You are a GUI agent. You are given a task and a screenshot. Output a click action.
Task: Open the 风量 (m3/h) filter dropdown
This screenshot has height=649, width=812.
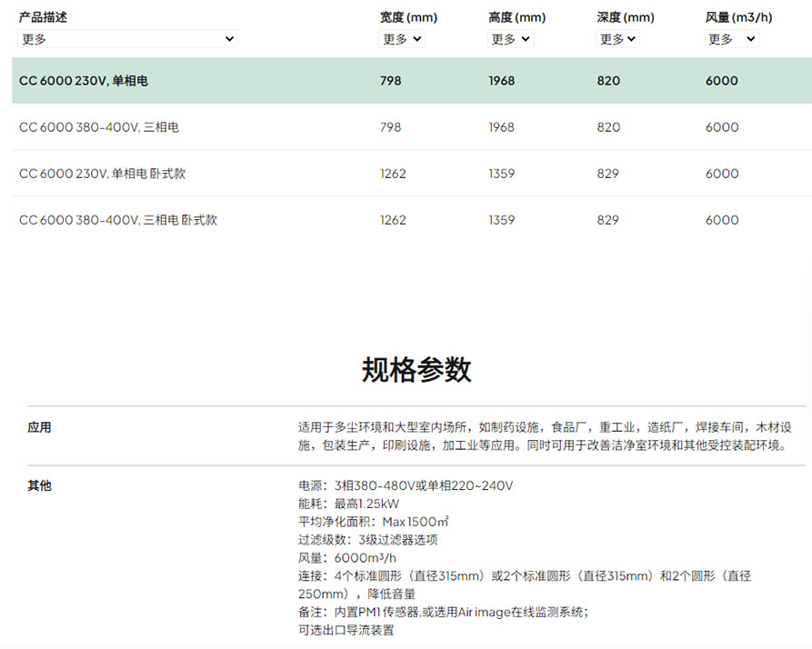(x=732, y=39)
